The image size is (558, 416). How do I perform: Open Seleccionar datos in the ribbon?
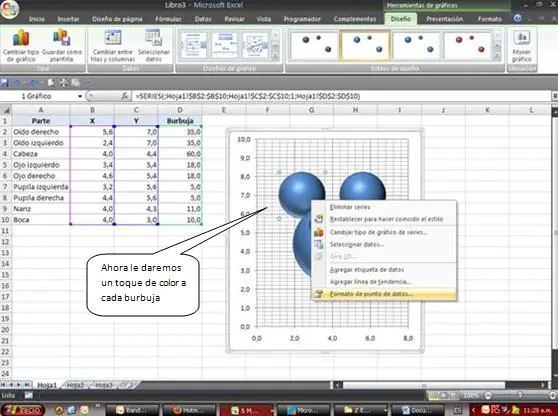(154, 45)
